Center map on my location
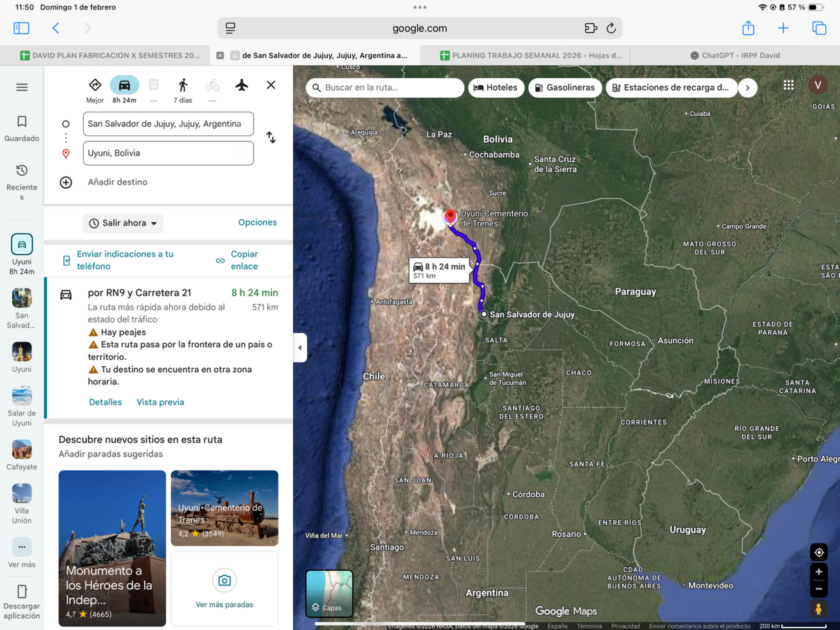The image size is (840, 630). tap(819, 552)
